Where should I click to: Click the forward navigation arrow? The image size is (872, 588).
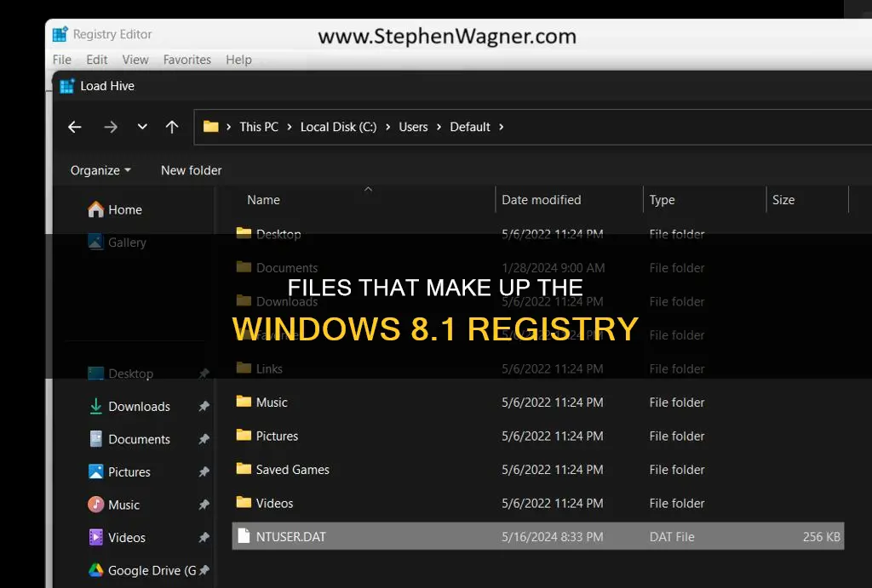point(110,126)
